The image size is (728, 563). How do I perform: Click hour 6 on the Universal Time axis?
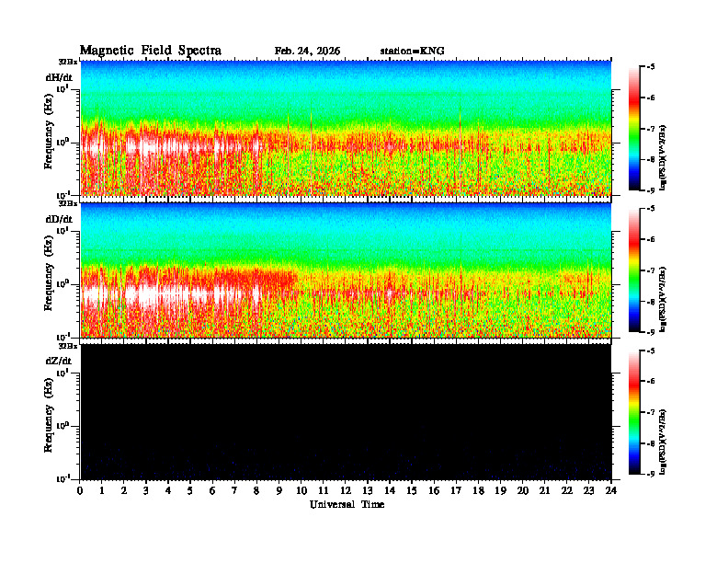point(212,491)
